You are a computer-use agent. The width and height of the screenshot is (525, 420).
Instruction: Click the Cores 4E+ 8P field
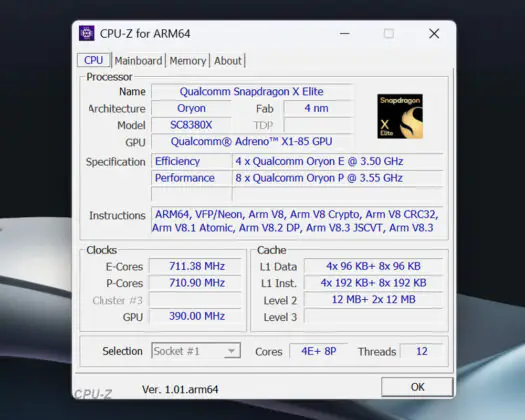(x=318, y=351)
